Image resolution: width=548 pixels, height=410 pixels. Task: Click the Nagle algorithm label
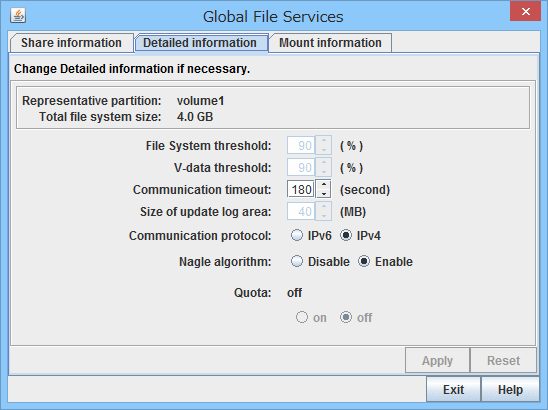(x=225, y=262)
